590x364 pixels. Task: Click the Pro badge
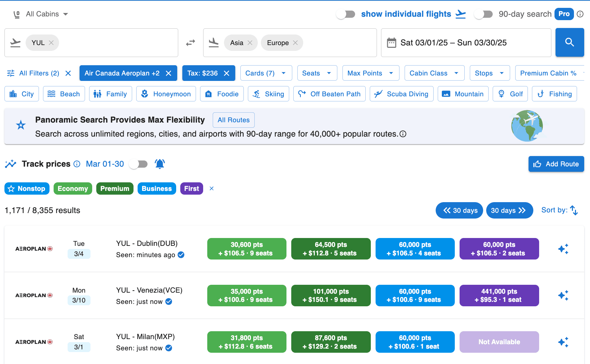tap(564, 14)
